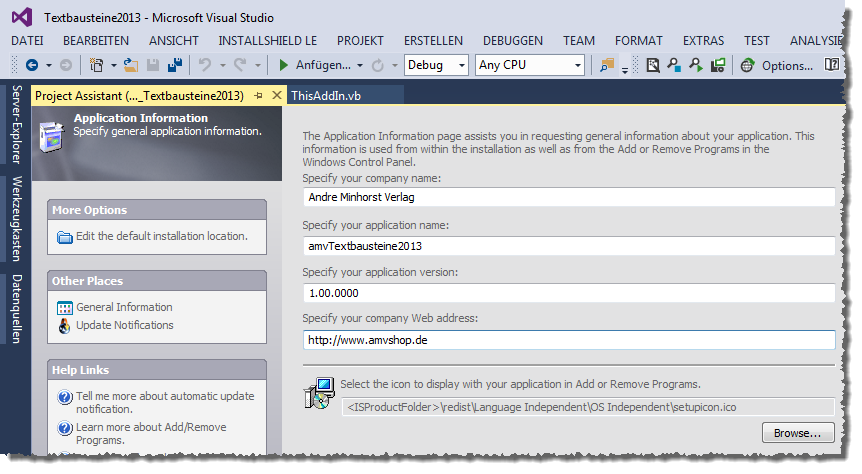Screen dimensions: 862x474
Task: Click the greyed Navigate Forward icon
Action: tap(66, 65)
